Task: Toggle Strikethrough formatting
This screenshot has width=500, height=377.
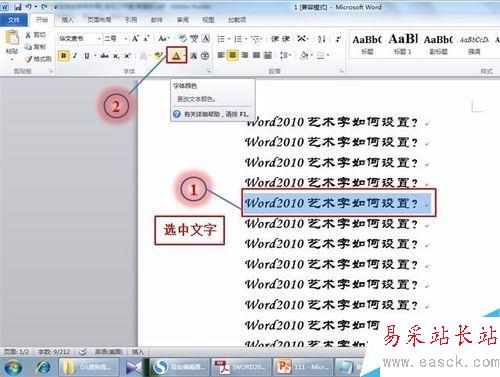Action: pyautogui.click(x=104, y=56)
